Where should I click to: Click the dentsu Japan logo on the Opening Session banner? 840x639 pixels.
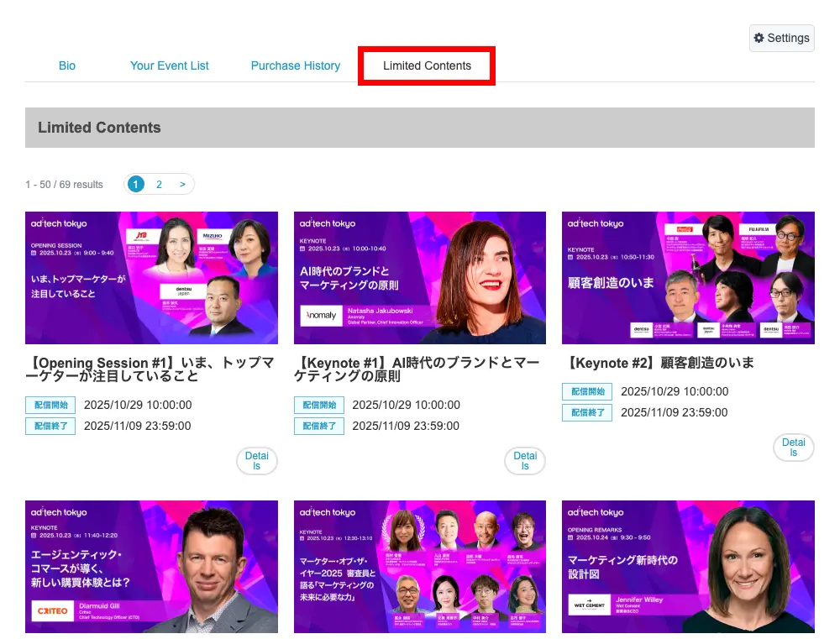click(184, 291)
